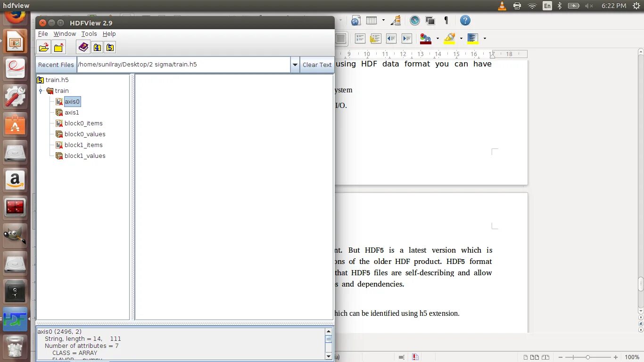Image resolution: width=644 pixels, height=362 pixels.
Task: Click the scroll down arrow in attributes panel
Action: [329, 356]
